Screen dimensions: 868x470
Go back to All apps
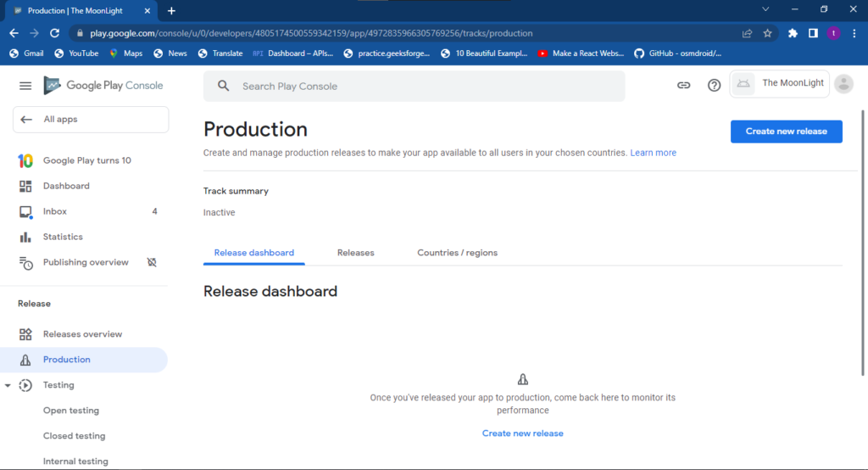pos(91,120)
